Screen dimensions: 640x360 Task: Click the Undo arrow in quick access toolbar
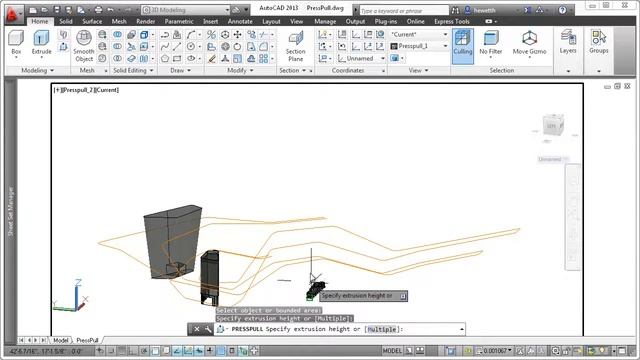(x=110, y=10)
